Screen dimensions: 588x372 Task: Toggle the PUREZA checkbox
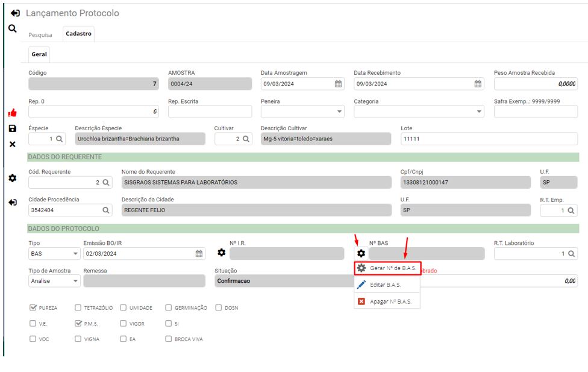33,307
